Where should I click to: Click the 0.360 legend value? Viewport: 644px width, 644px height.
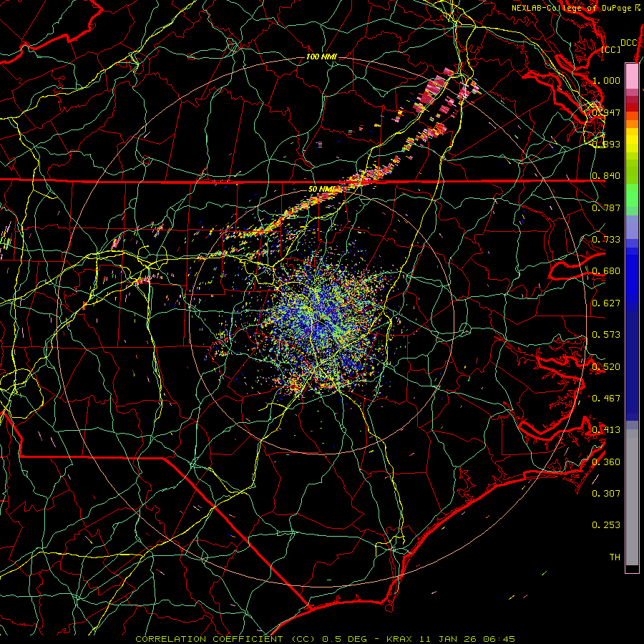click(606, 462)
